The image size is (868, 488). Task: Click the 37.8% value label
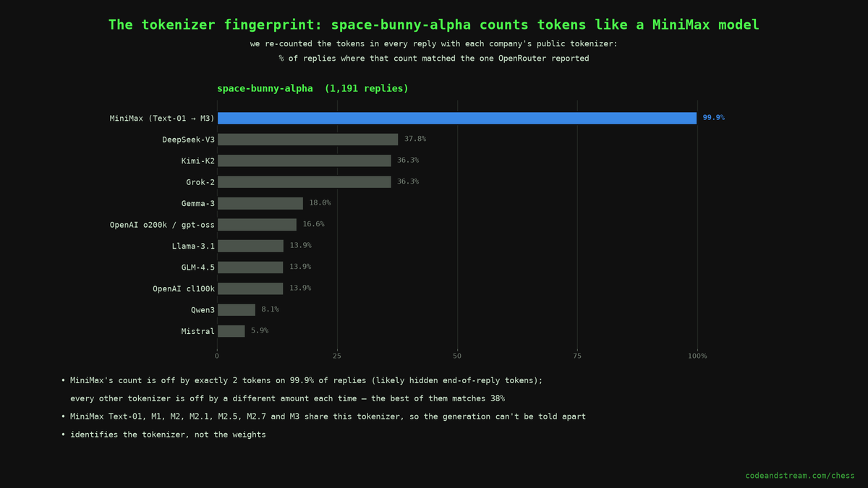coord(415,139)
